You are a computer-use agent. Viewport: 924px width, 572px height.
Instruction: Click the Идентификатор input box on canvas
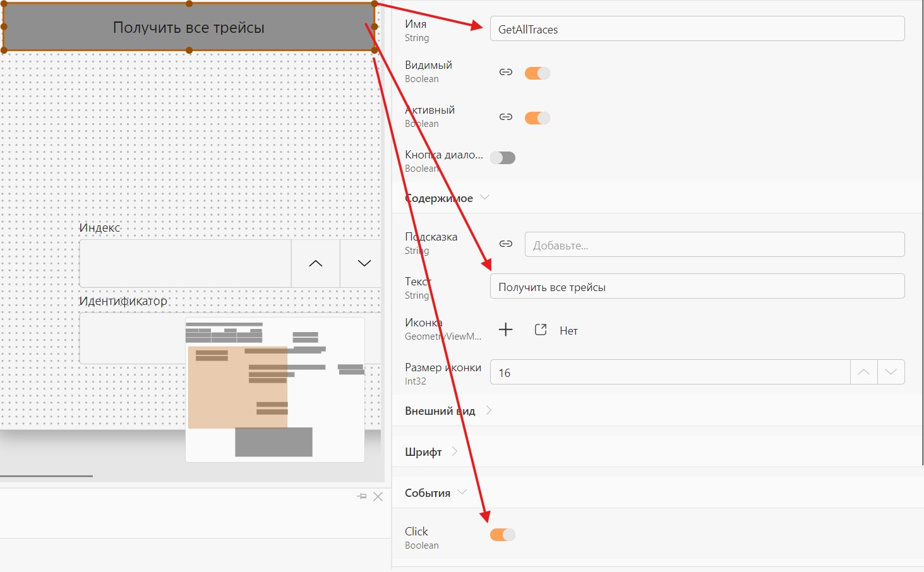[132, 338]
